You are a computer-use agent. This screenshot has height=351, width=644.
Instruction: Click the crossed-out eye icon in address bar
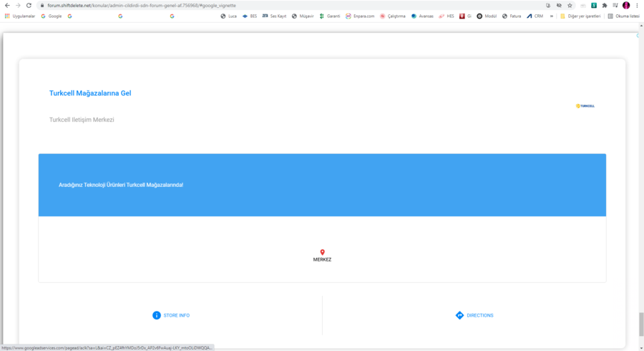pyautogui.click(x=559, y=5)
